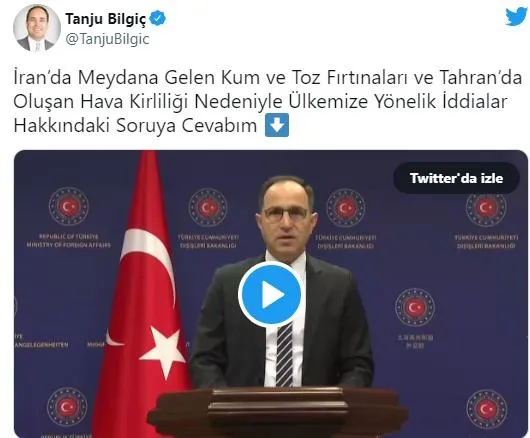Viewport: 530px width, 438px height.
Task: Open Tanju Bilgiç's profile avatar
Action: [37, 28]
